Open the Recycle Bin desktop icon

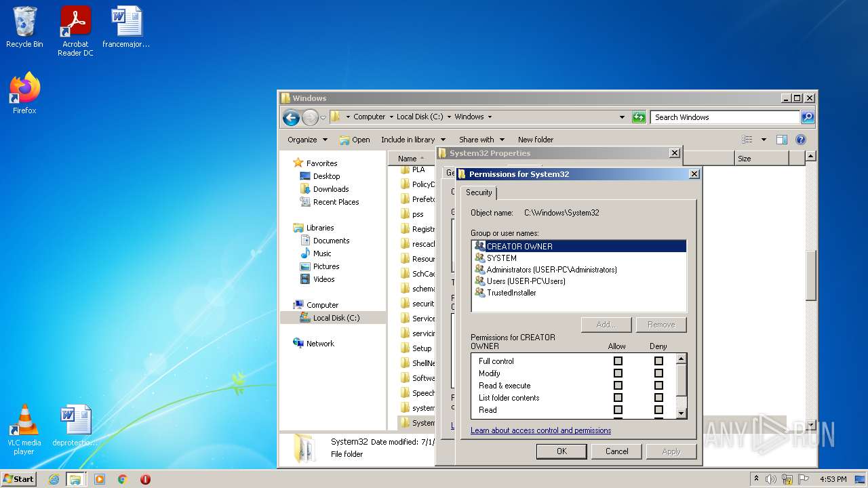click(x=24, y=27)
